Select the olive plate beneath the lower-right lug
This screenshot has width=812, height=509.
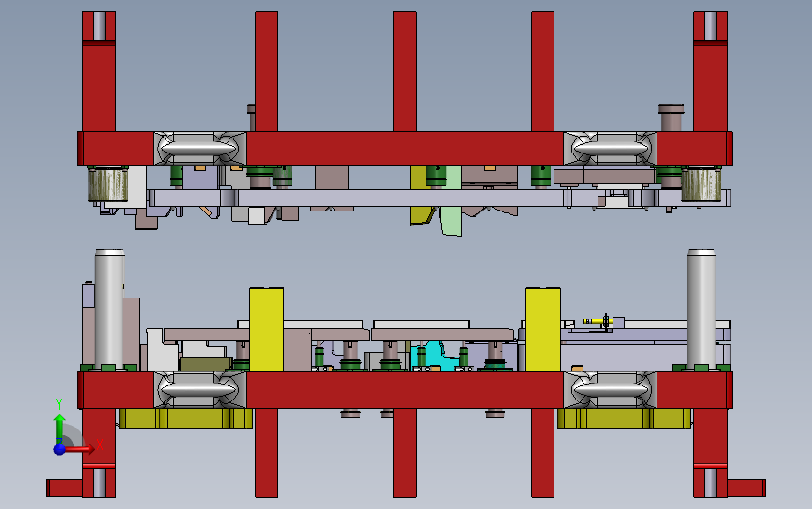(x=624, y=418)
